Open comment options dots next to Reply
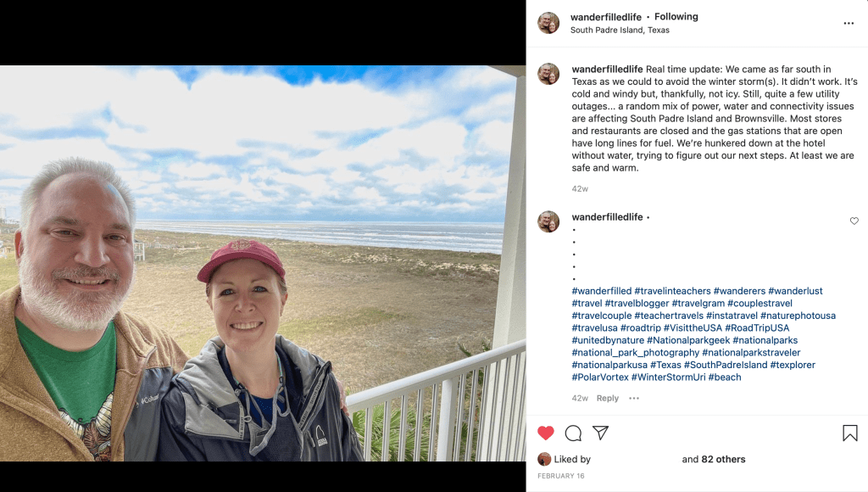 point(634,398)
